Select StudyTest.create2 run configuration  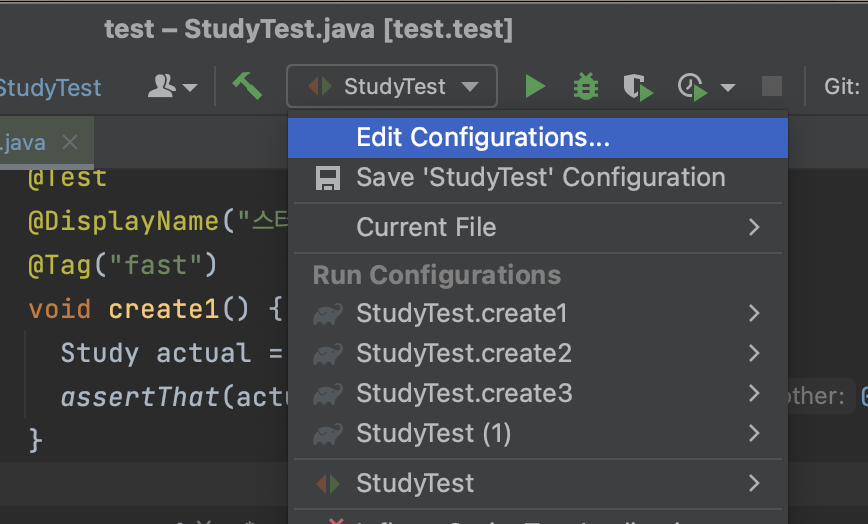(464, 353)
